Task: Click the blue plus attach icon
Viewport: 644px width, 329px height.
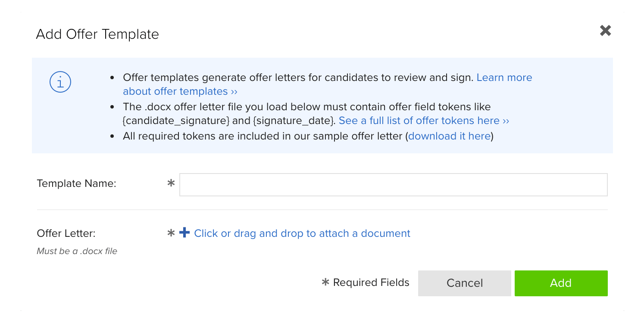Action: [x=184, y=233]
